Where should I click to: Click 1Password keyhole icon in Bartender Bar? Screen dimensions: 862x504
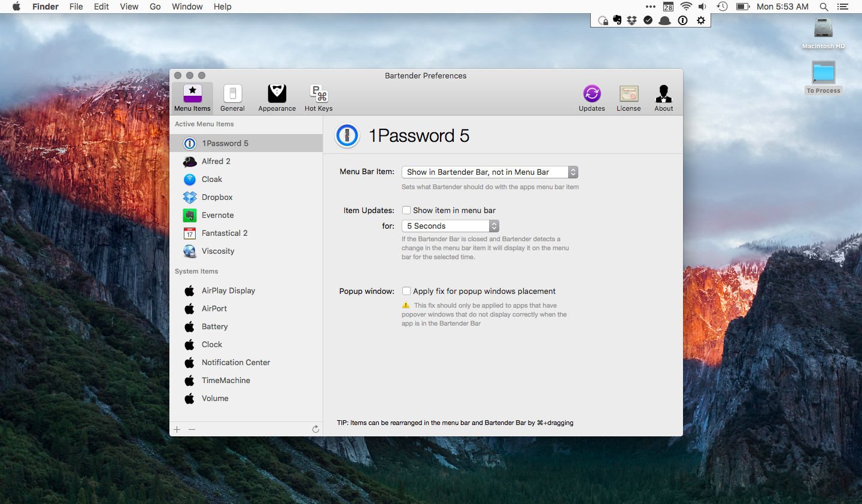coord(682,20)
